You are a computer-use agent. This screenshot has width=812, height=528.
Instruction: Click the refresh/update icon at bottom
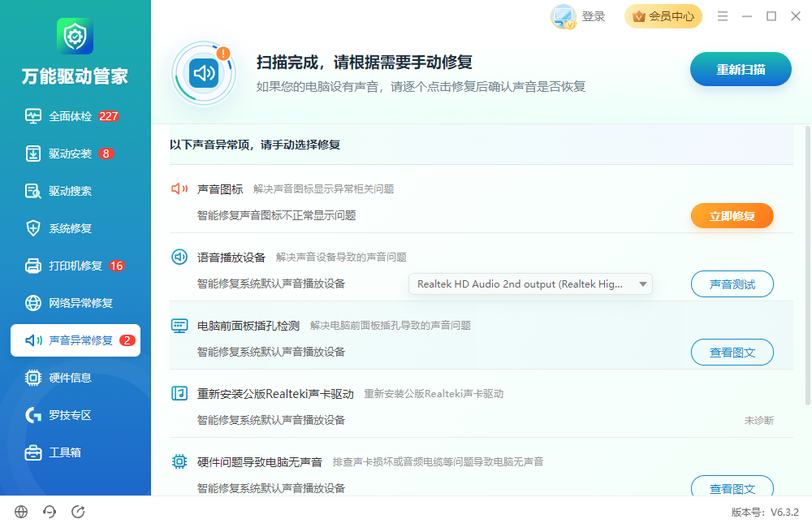point(78,512)
